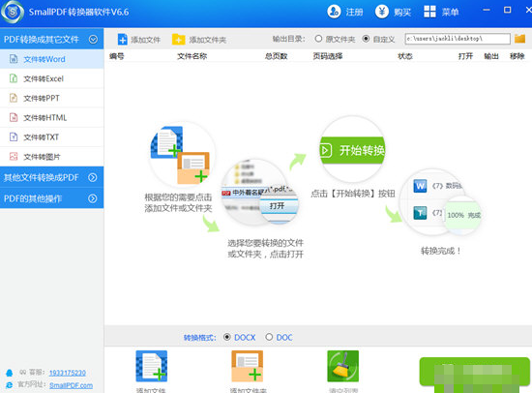Click the 状态 column header
The height and width of the screenshot is (393, 532).
click(405, 56)
